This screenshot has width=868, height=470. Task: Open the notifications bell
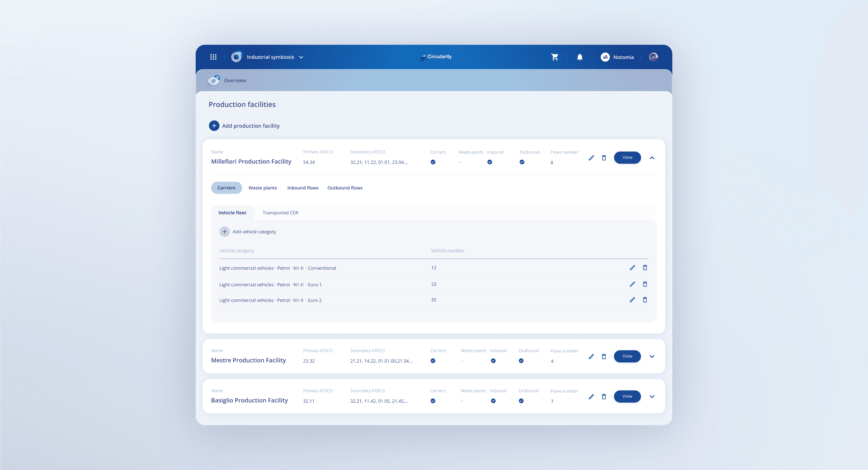580,57
